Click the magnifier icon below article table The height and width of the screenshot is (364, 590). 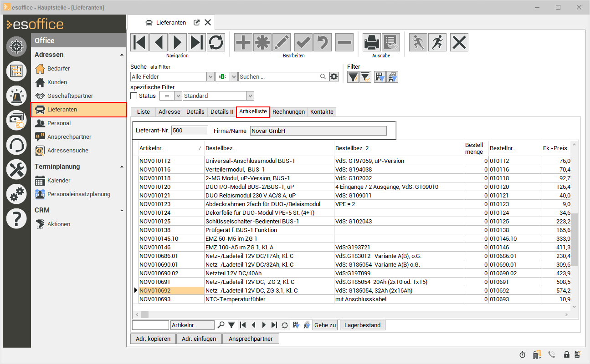[x=221, y=325]
